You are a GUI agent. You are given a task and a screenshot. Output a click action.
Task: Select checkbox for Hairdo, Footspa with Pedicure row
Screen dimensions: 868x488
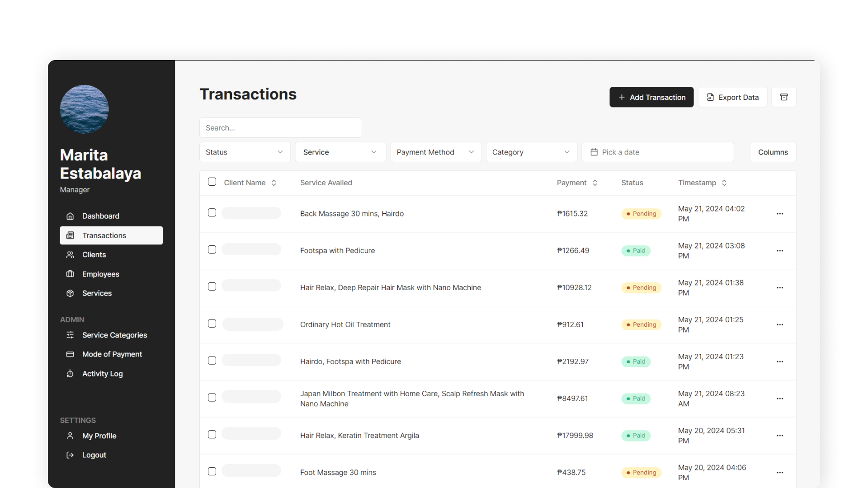212,361
